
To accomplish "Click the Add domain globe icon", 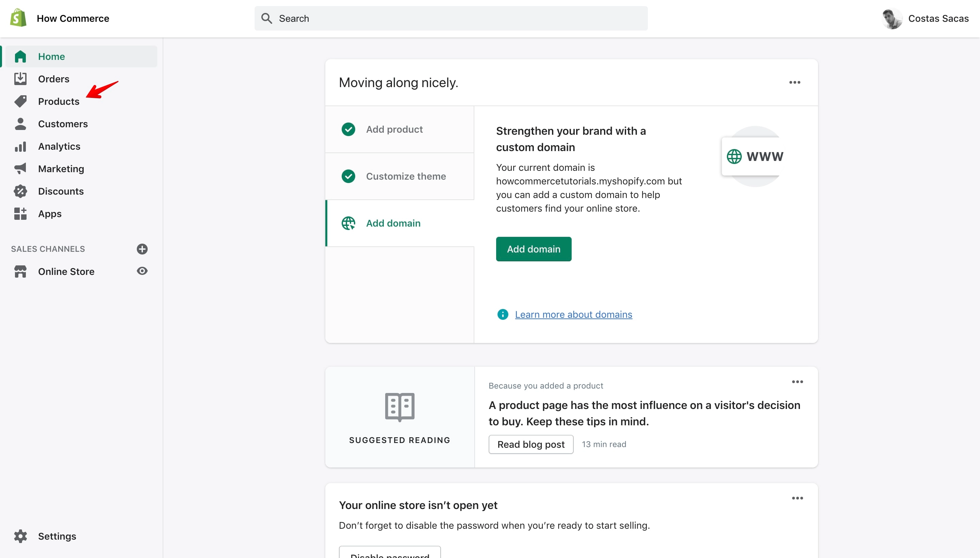I will click(348, 224).
